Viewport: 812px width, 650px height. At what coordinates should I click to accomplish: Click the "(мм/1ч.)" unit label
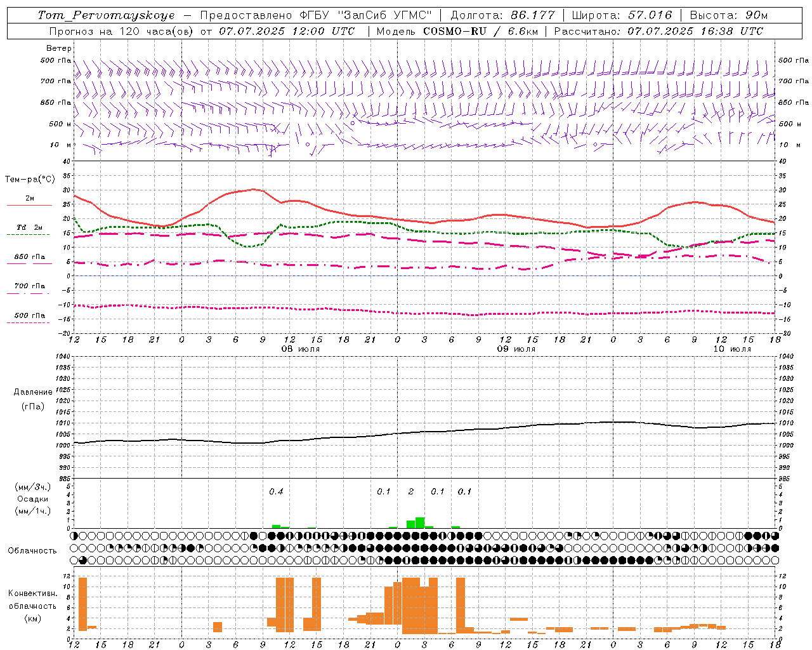pyautogui.click(x=33, y=511)
